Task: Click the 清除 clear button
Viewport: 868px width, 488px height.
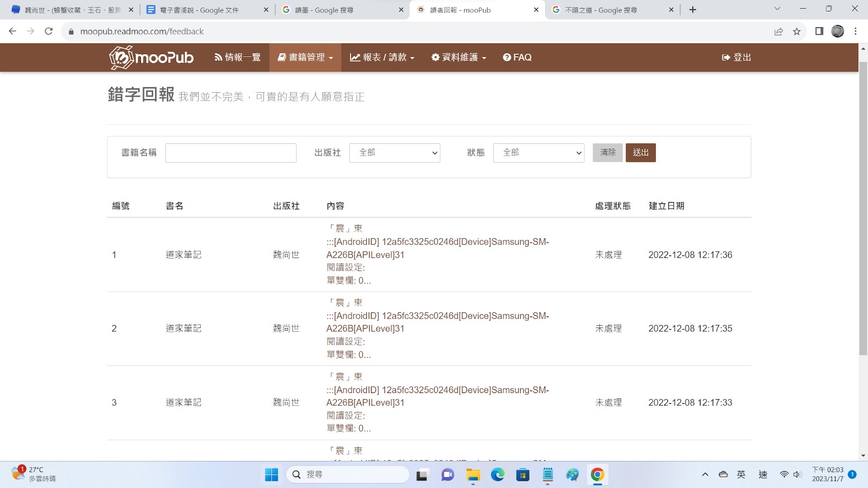Action: 608,153
